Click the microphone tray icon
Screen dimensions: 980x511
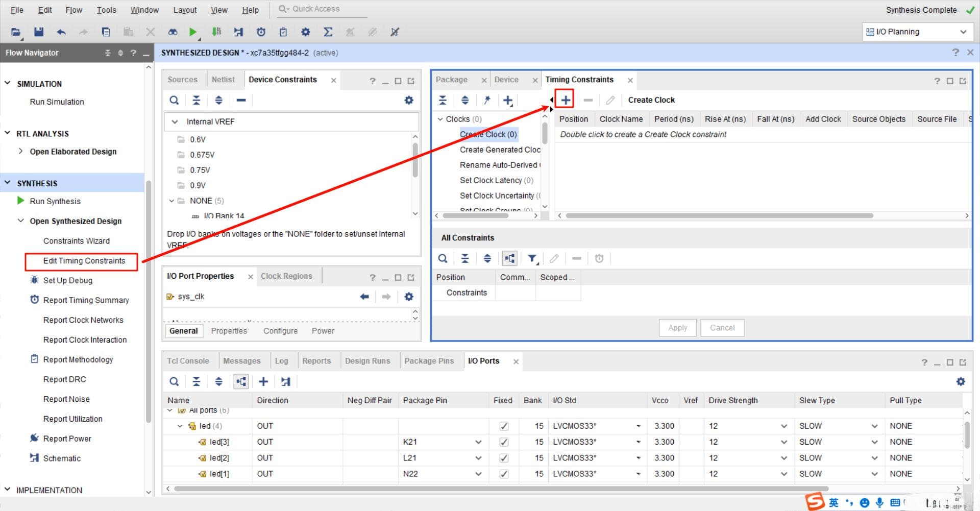879,502
